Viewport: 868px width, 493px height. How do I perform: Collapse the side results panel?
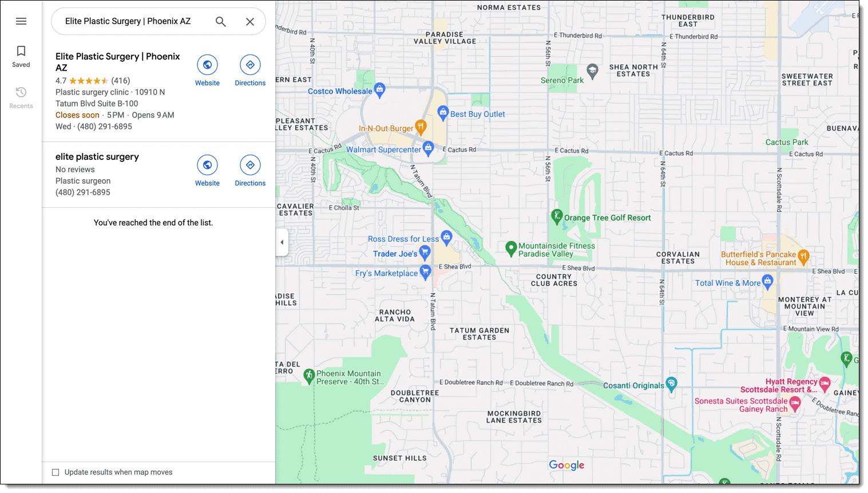coord(282,242)
